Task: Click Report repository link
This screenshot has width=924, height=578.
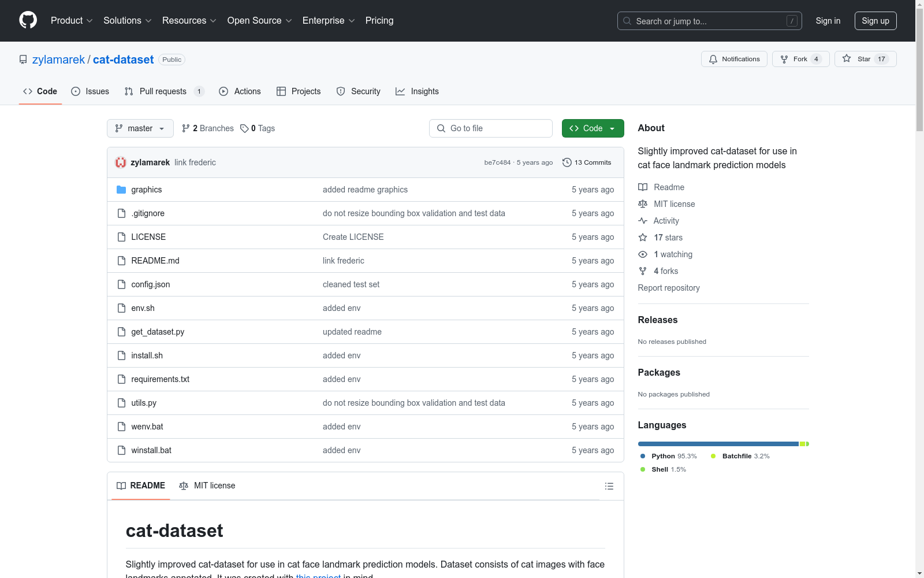Action: pos(669,288)
